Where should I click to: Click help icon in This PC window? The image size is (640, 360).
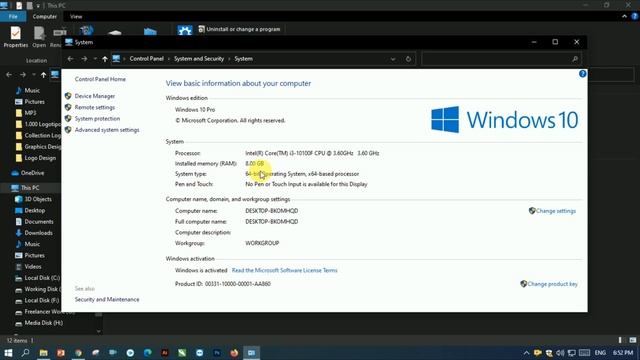point(635,16)
